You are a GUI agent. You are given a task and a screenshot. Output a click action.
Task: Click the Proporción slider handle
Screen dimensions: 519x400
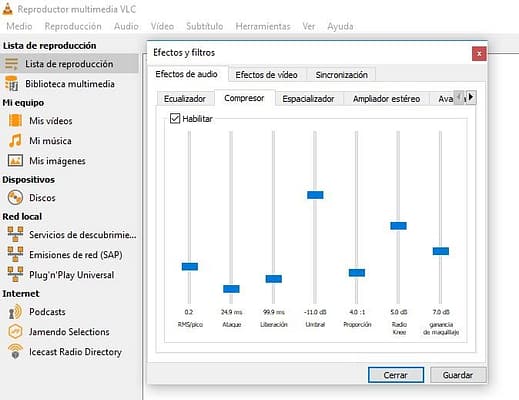click(x=357, y=273)
